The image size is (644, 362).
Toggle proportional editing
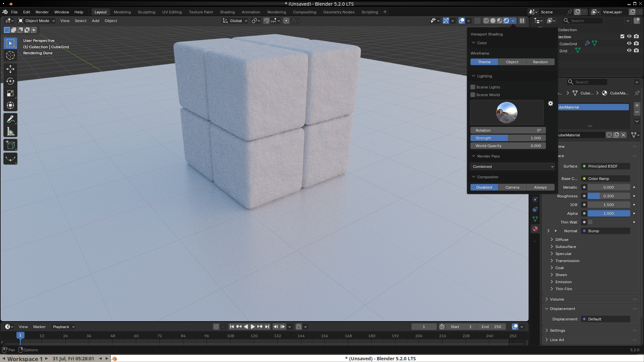286,21
